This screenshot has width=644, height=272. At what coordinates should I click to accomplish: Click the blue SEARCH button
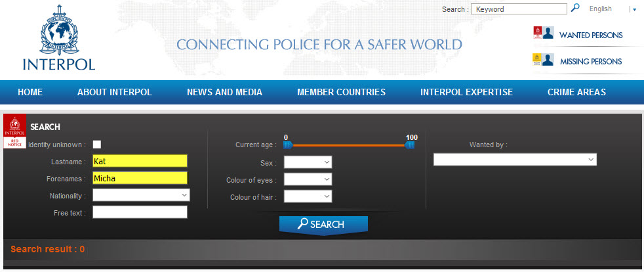coord(324,225)
